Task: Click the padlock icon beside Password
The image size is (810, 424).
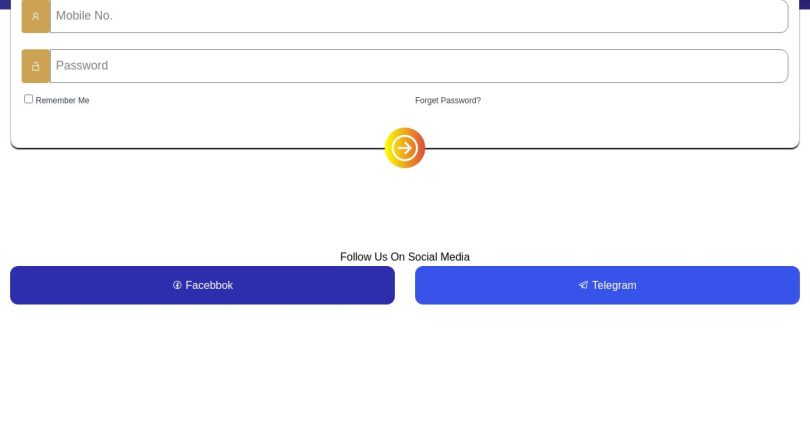Action: [36, 66]
